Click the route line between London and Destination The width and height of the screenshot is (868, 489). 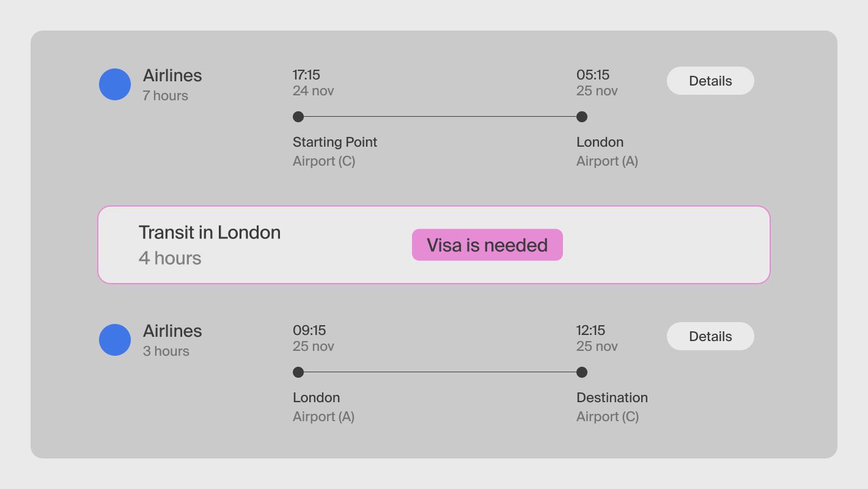point(440,372)
